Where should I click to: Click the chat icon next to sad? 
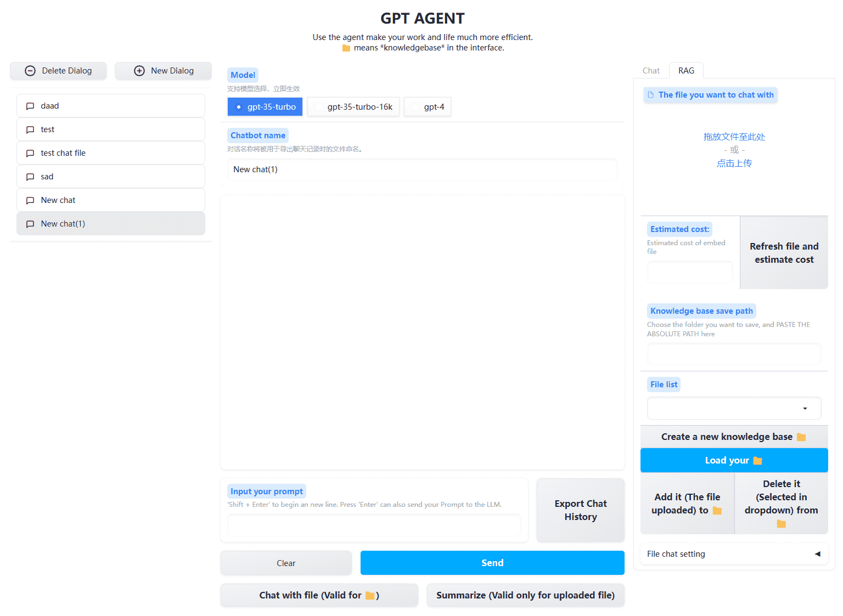tap(30, 177)
